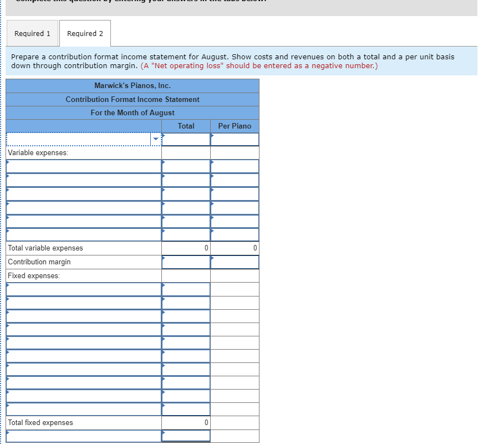
Task: Click the Variable expenses: label
Action: pyautogui.click(x=38, y=152)
